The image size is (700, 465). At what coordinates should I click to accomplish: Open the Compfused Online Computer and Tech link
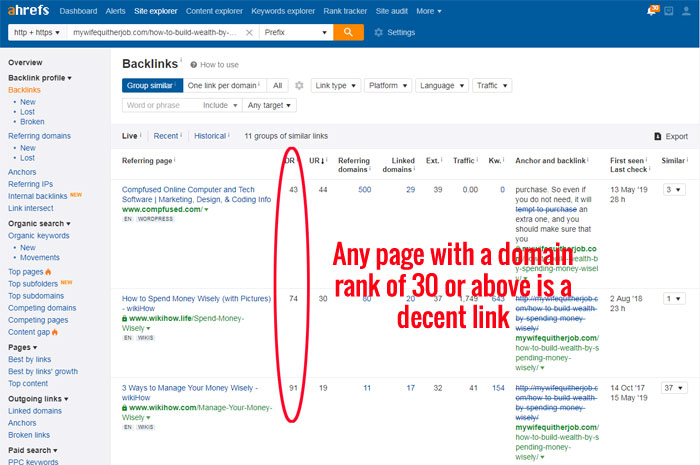click(x=196, y=194)
